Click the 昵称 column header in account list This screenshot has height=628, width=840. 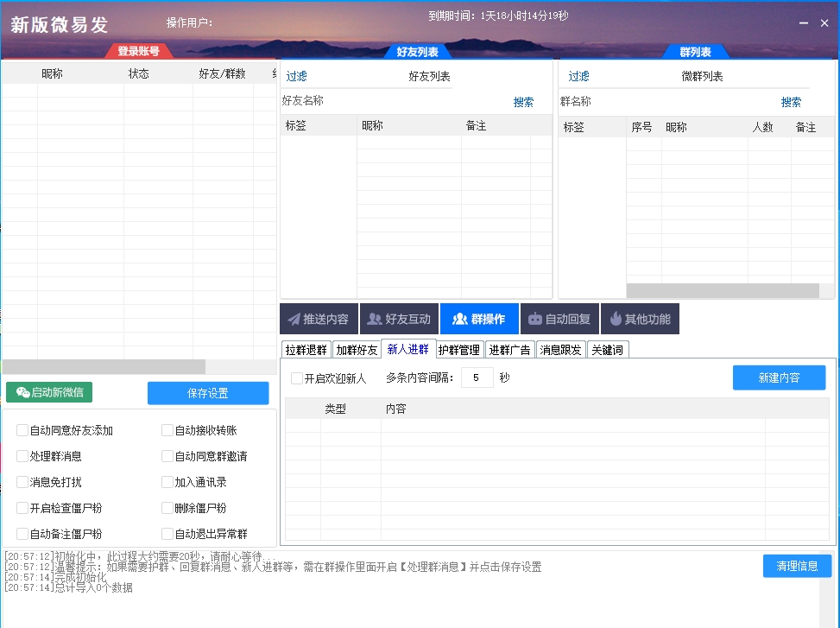tap(52, 73)
